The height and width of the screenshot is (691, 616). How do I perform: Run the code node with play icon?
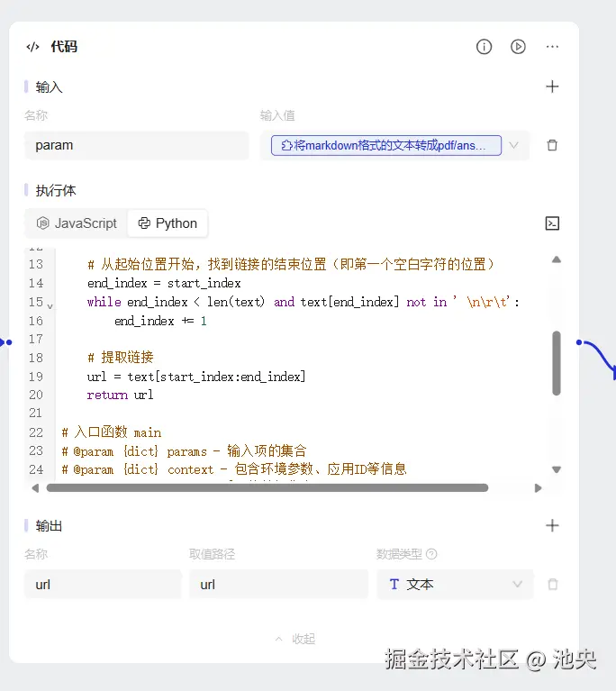(x=518, y=47)
